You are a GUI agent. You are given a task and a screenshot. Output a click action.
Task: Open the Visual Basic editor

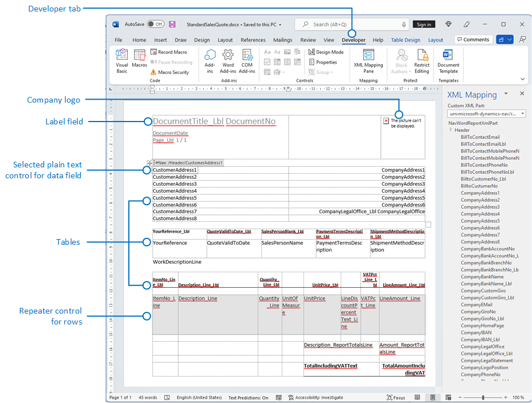[121, 59]
